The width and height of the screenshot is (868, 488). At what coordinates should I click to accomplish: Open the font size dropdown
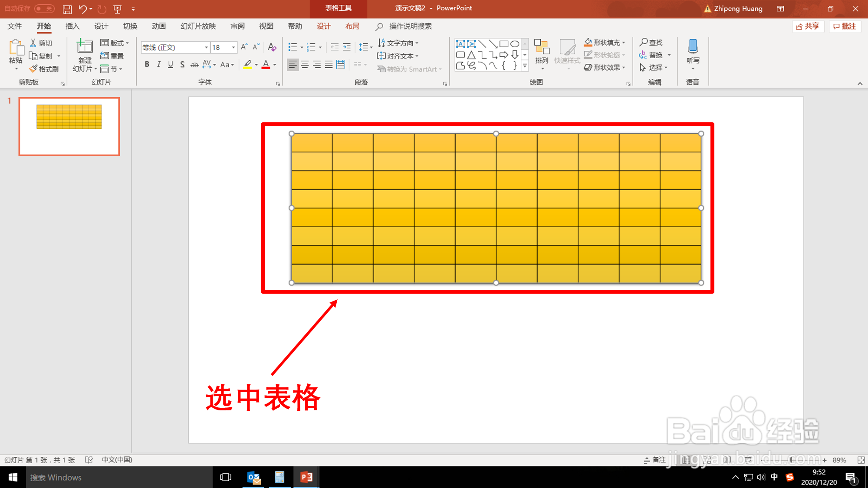pyautogui.click(x=233, y=47)
